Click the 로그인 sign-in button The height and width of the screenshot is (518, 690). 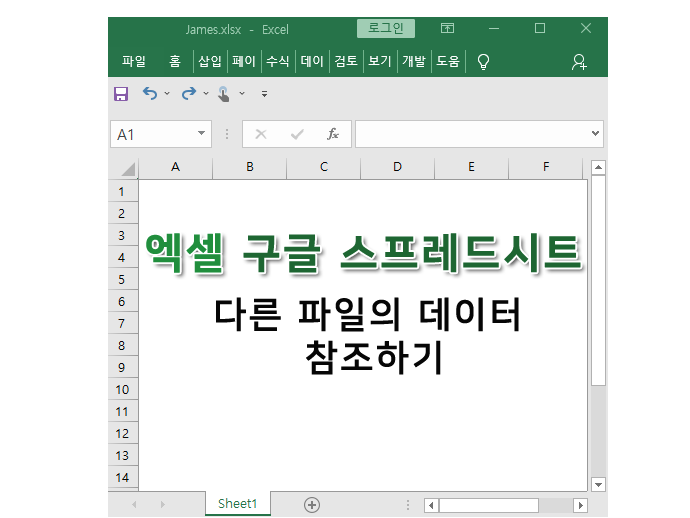385,29
